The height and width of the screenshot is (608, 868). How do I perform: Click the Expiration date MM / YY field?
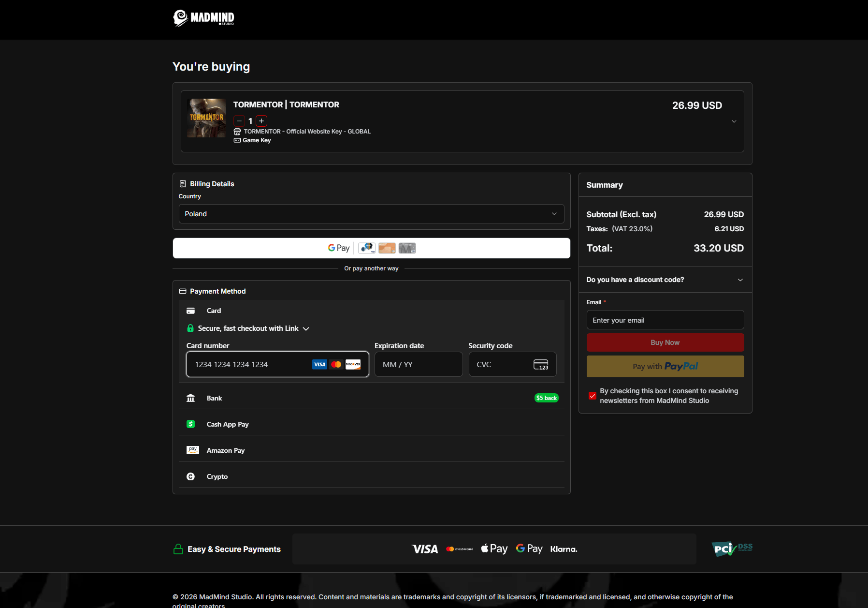click(x=419, y=364)
